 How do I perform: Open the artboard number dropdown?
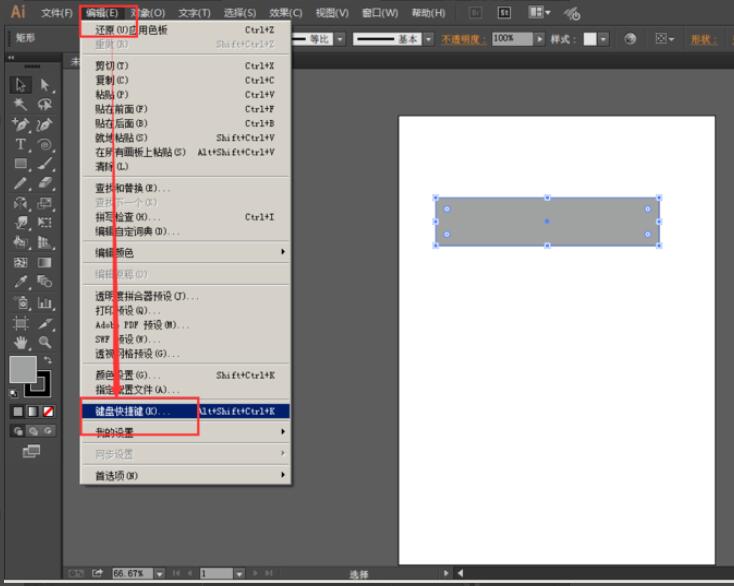pyautogui.click(x=239, y=573)
